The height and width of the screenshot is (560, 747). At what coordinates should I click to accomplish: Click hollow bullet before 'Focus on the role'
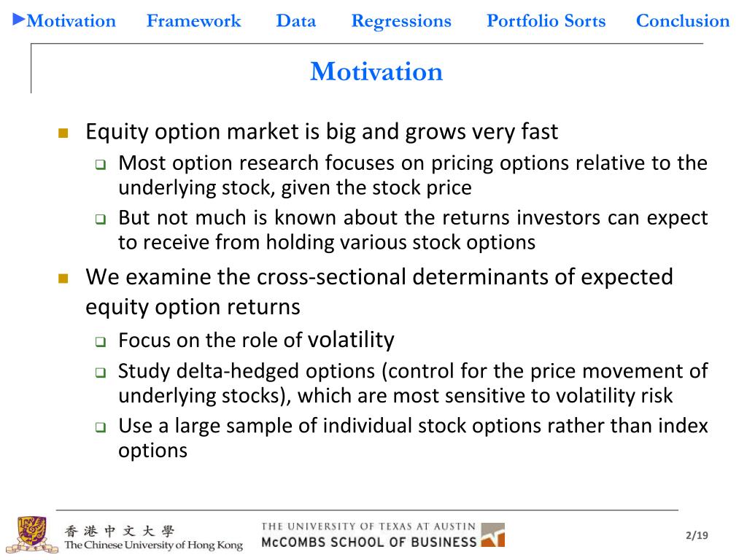tap(101, 341)
